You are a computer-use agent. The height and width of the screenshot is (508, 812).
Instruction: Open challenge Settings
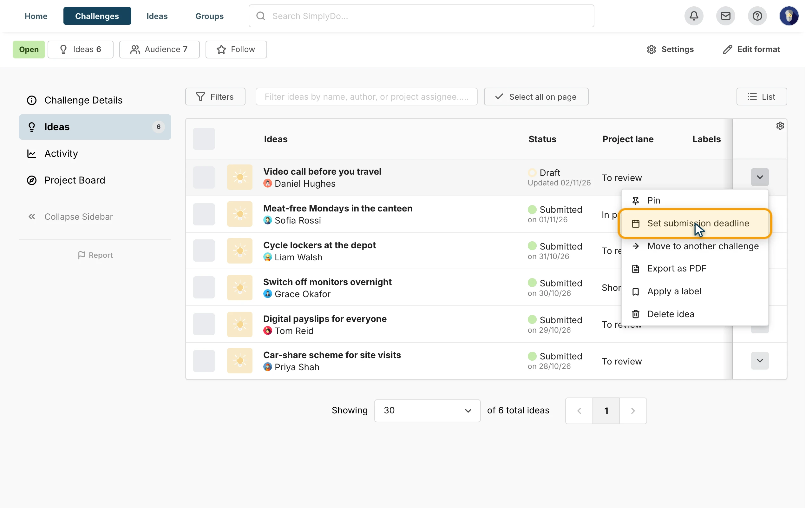click(670, 50)
